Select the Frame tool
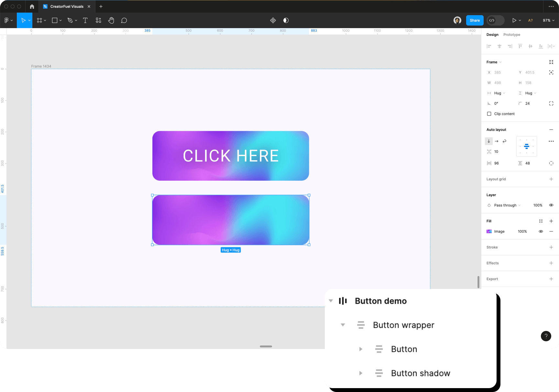This screenshot has width=559, height=392. click(39, 20)
